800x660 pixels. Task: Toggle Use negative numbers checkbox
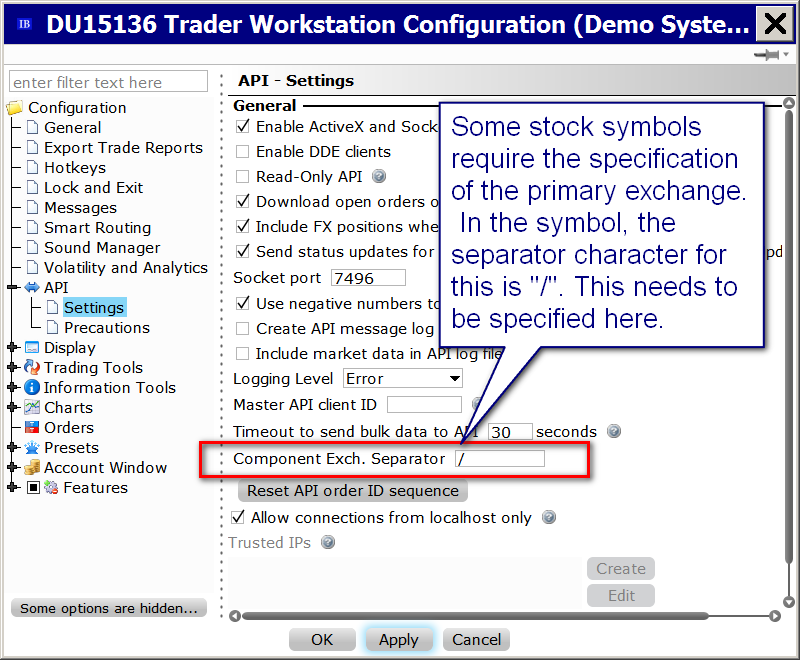pos(243,303)
